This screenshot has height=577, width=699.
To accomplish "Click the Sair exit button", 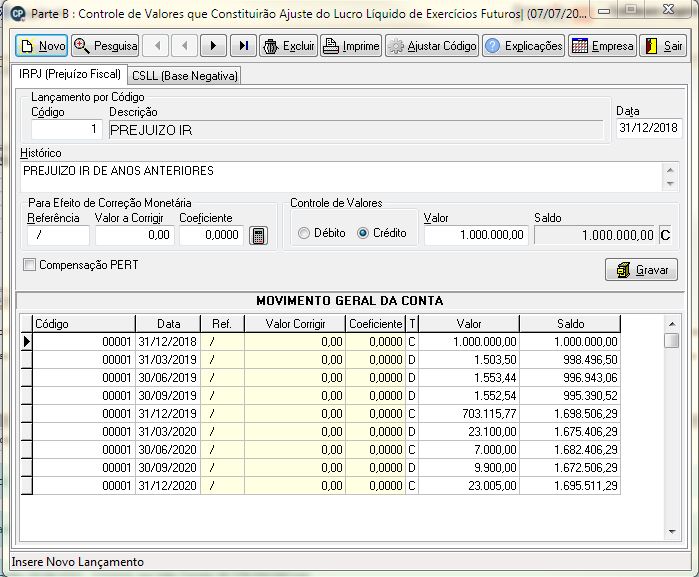I will pyautogui.click(x=663, y=46).
